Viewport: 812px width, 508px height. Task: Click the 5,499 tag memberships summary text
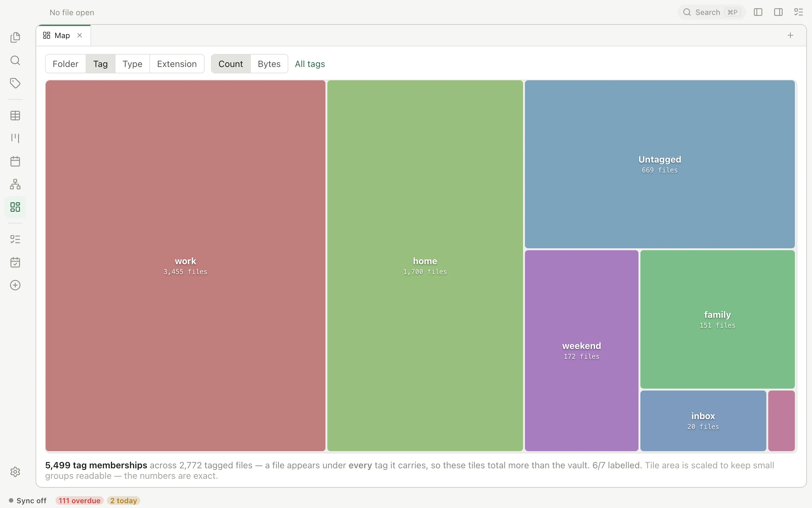click(96, 465)
